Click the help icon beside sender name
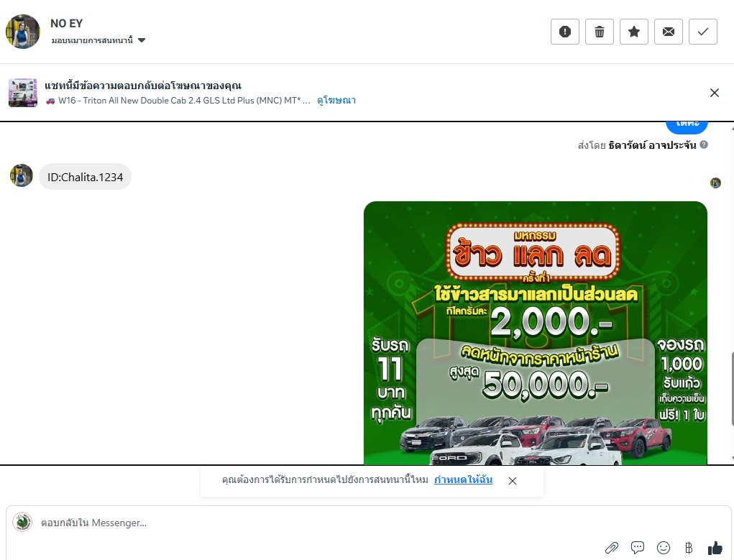 [x=704, y=144]
